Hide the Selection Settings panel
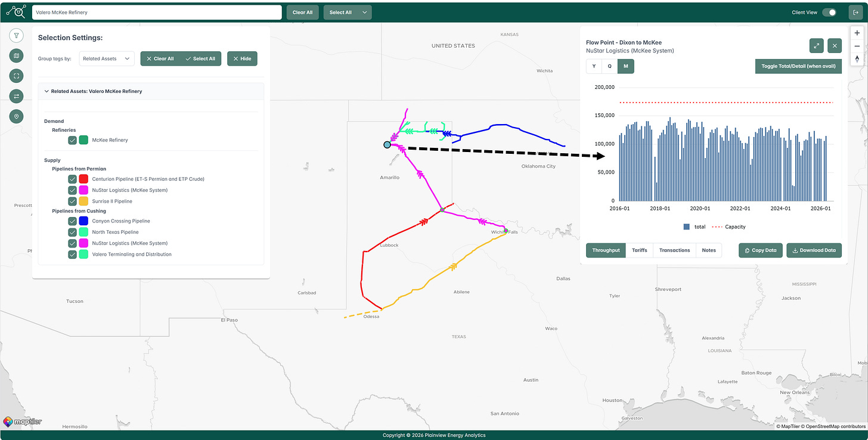The height and width of the screenshot is (440, 868). pos(242,58)
